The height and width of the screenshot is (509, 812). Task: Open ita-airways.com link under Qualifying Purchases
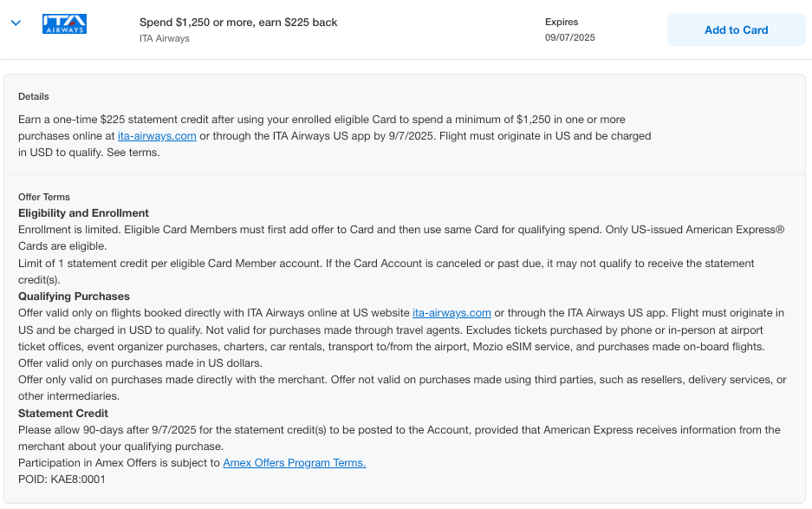[x=451, y=313]
